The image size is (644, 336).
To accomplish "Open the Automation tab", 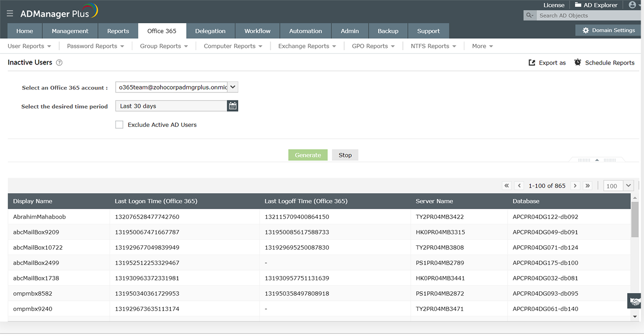I will pos(306,31).
